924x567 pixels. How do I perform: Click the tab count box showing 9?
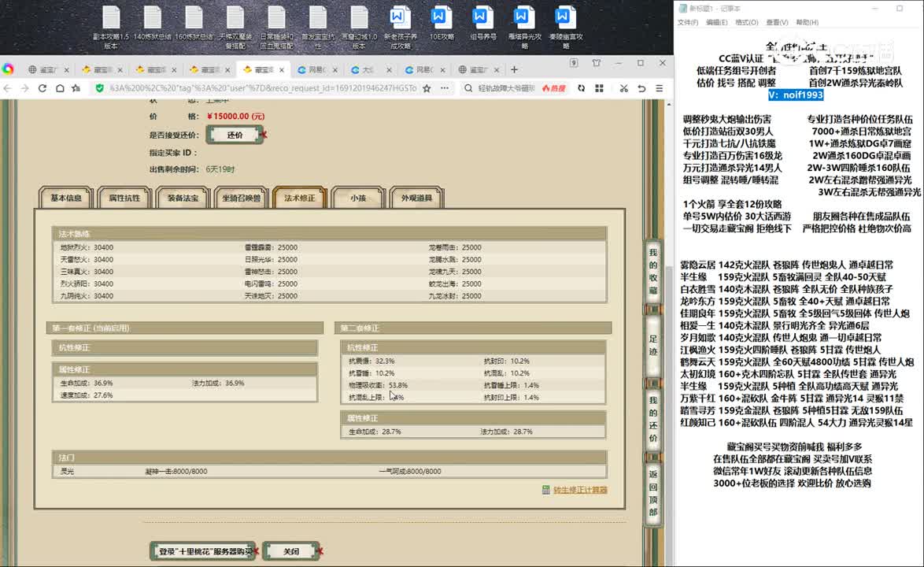coord(574,63)
